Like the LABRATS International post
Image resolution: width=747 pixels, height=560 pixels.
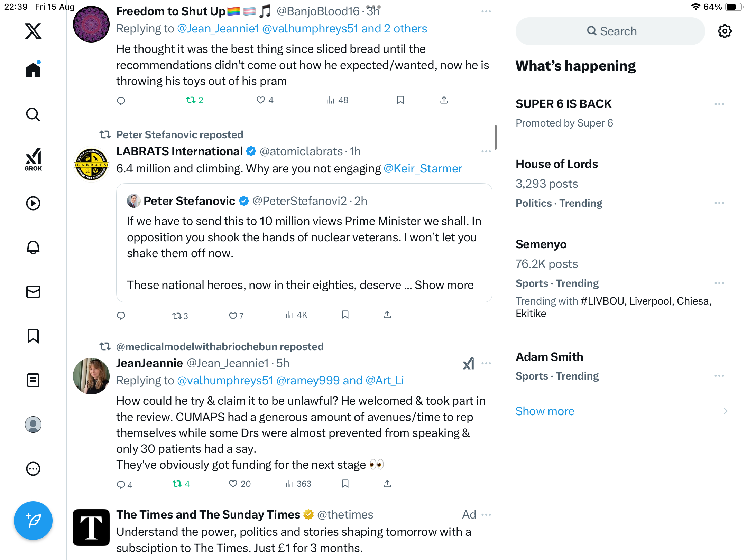(233, 316)
